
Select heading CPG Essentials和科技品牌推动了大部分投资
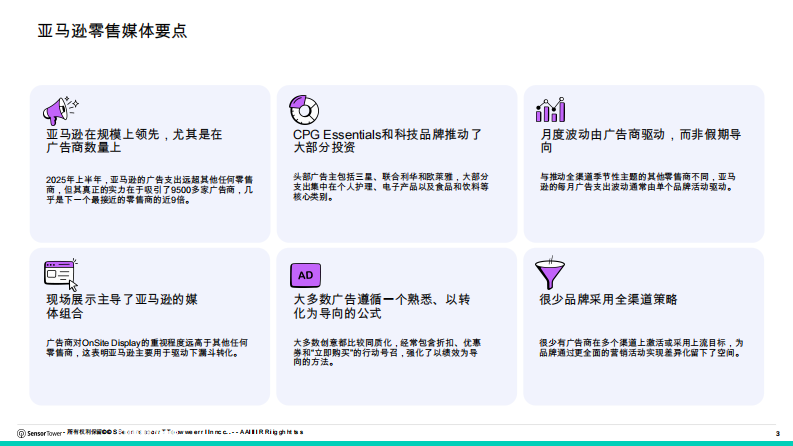click(x=387, y=141)
